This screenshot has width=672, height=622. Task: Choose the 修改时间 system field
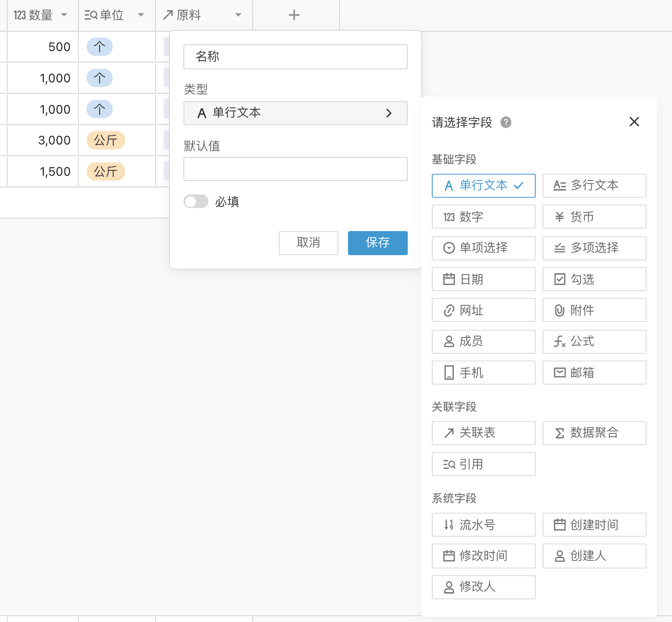[484, 556]
